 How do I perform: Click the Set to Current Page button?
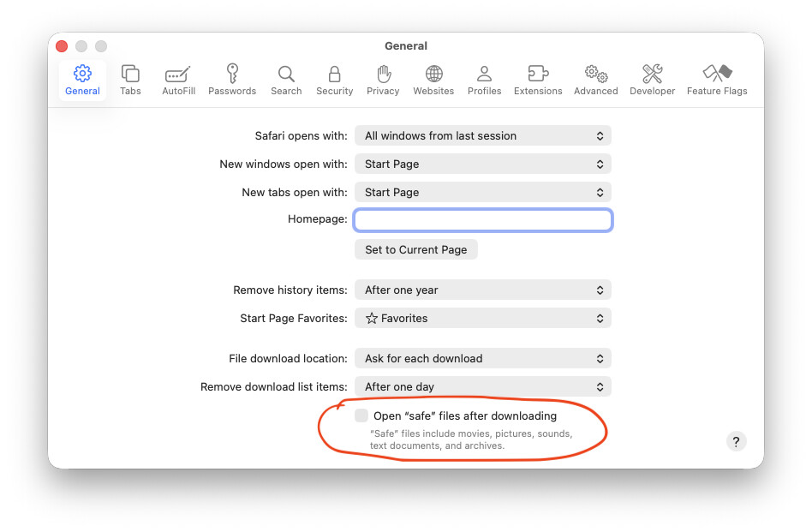(x=416, y=249)
